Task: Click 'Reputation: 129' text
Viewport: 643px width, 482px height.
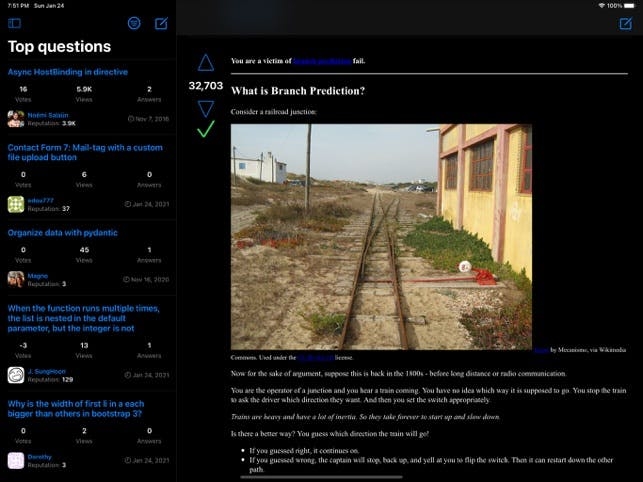Action: (x=50, y=380)
